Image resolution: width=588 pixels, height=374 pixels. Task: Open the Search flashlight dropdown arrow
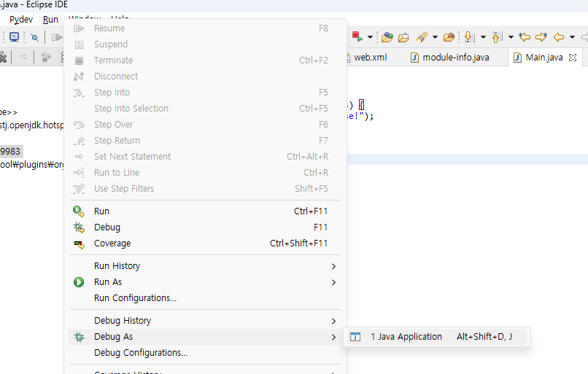point(435,37)
